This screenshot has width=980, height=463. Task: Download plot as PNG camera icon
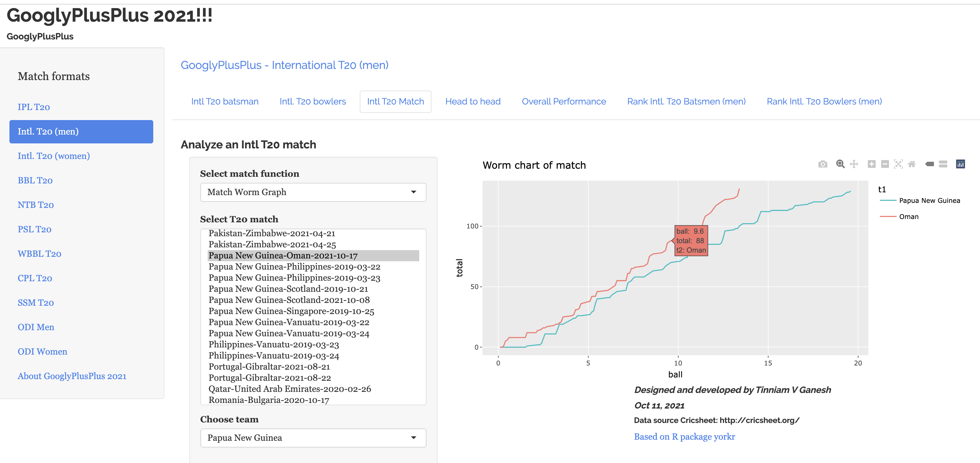click(823, 164)
